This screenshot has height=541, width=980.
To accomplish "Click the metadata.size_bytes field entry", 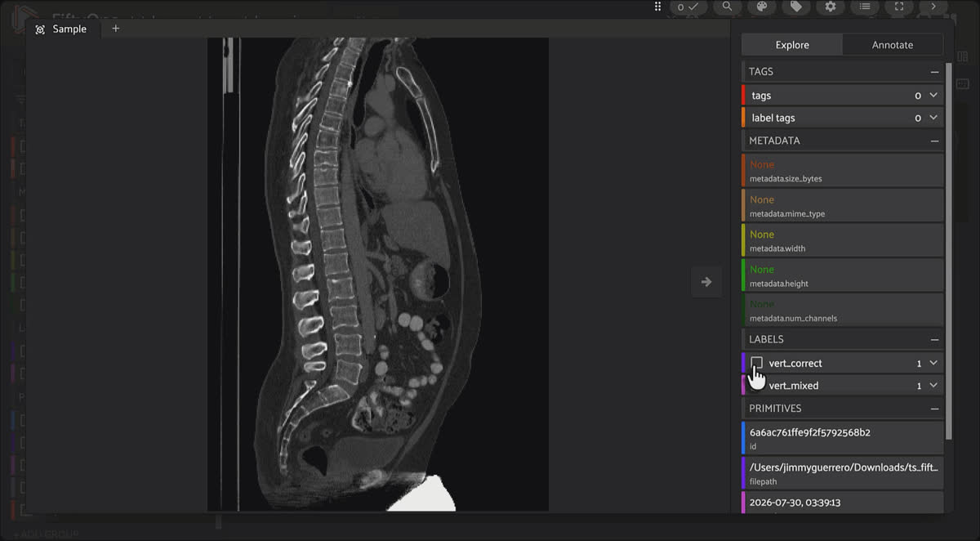I will point(843,171).
